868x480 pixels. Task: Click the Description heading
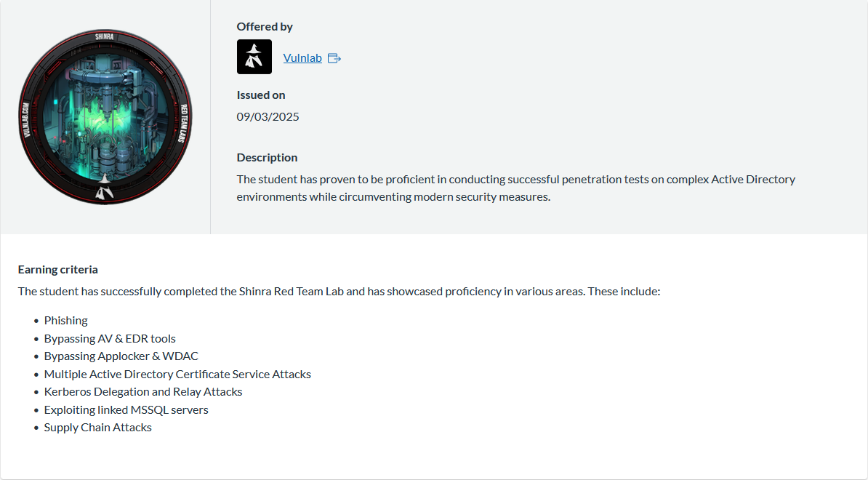click(x=267, y=157)
